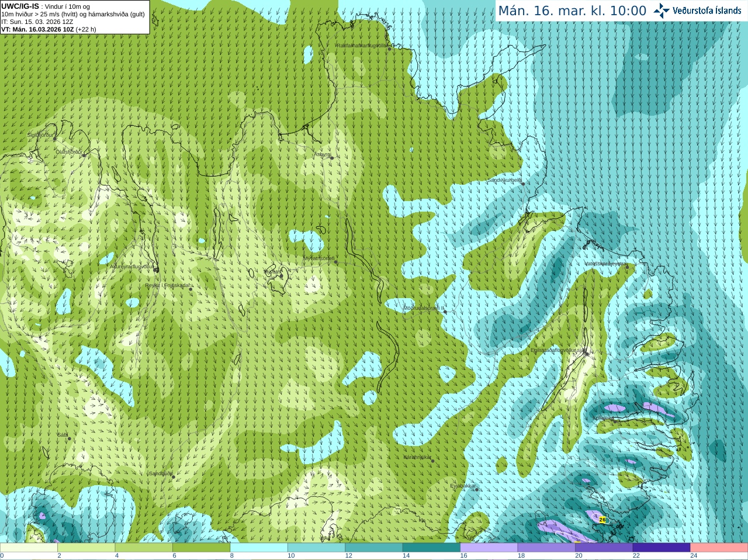Select the Eyjabakkar station label
This screenshot has width=748, height=560.
463,486
